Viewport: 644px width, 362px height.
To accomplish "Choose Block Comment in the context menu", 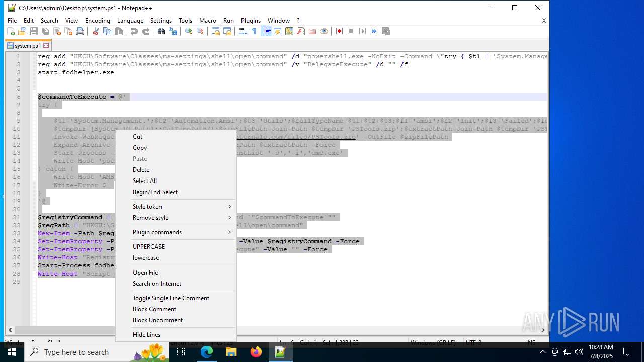I will pos(176,309).
